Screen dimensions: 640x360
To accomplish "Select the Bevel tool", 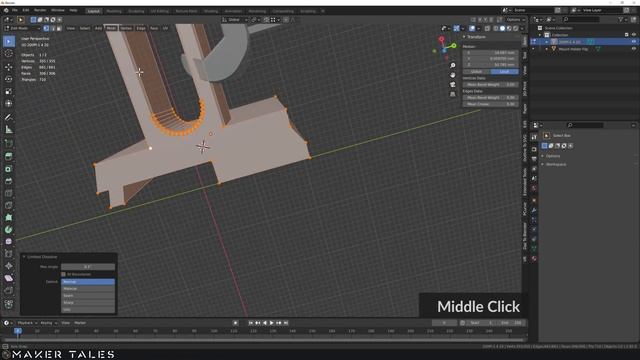I will pyautogui.click(x=9, y=181).
